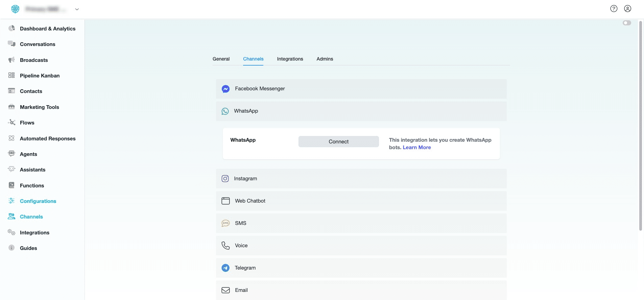
Task: Click the Guides info icon
Action: pos(11,248)
